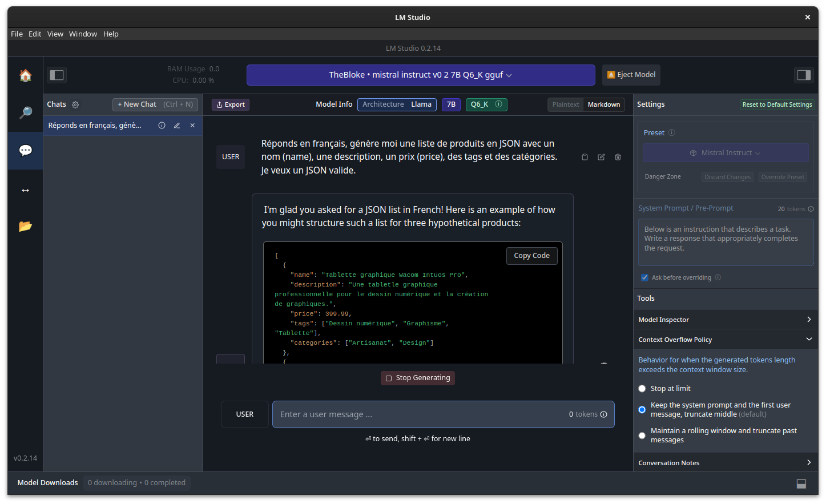The height and width of the screenshot is (504, 826).
Task: Click the info icon next to Preset
Action: point(672,133)
